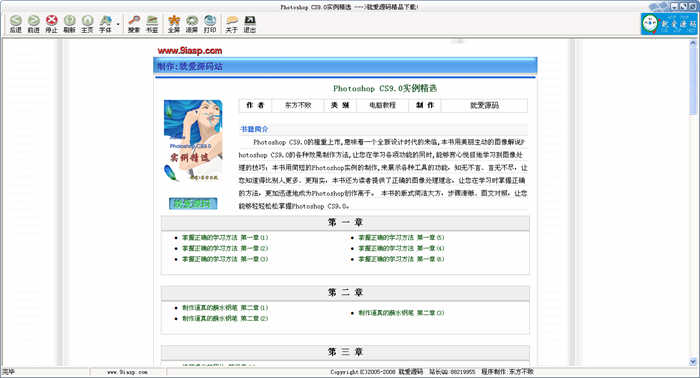Click the www.9iasp.com status bar entry
Image resolution: width=700 pixels, height=378 pixels.
[127, 372]
